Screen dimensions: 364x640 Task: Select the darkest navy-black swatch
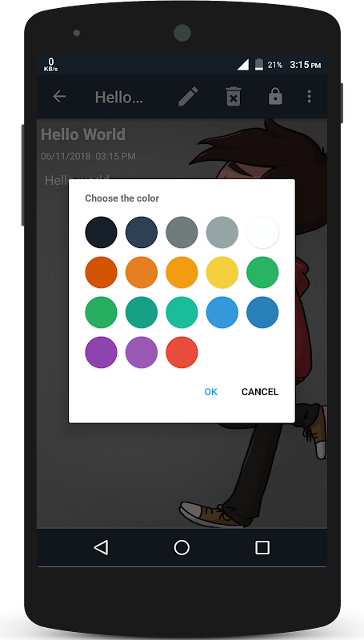tap(101, 232)
